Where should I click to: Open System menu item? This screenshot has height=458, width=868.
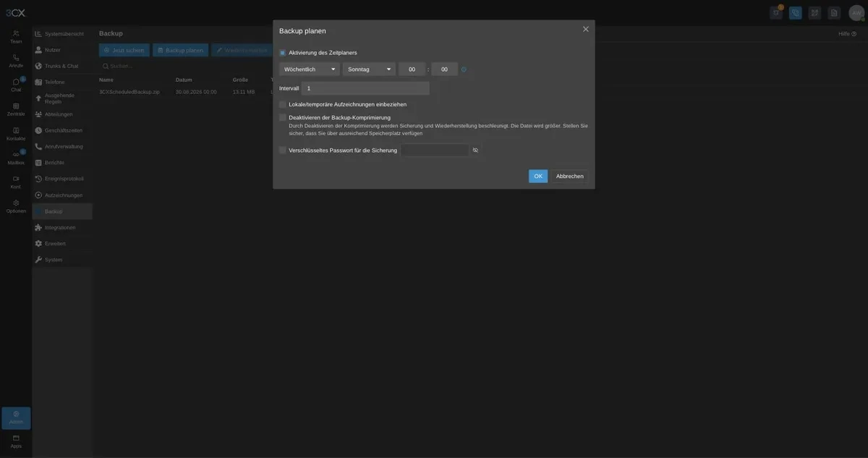pyautogui.click(x=62, y=259)
